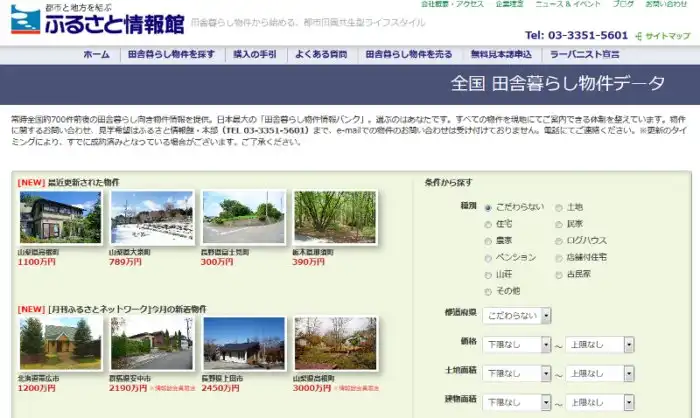Open the 建物面積 lower limit dropdown
Screen dimensions: 700x418
(516, 402)
